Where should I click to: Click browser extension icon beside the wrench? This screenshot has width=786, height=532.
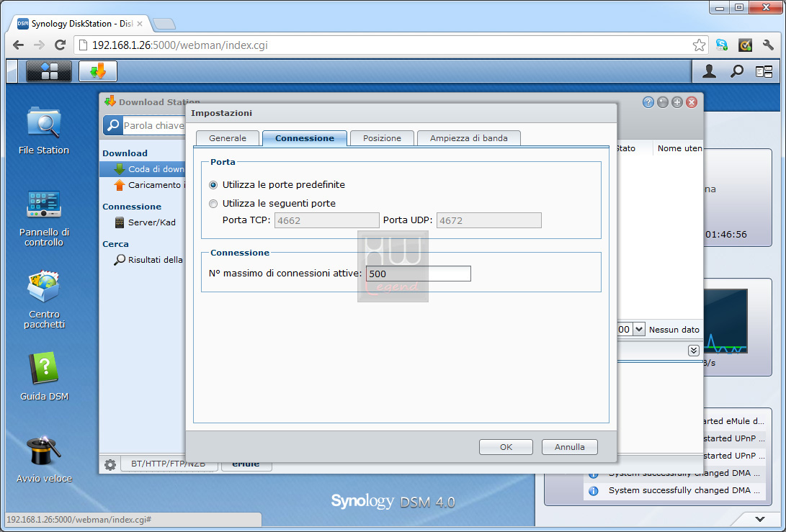pos(745,45)
